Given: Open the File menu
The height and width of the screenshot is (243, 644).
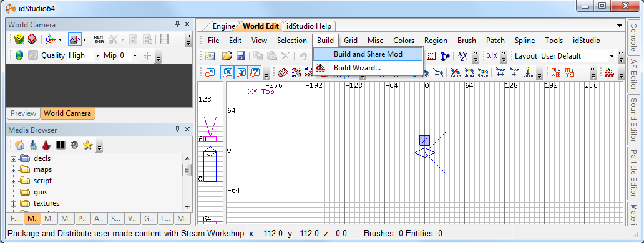Looking at the screenshot, I should click(213, 40).
